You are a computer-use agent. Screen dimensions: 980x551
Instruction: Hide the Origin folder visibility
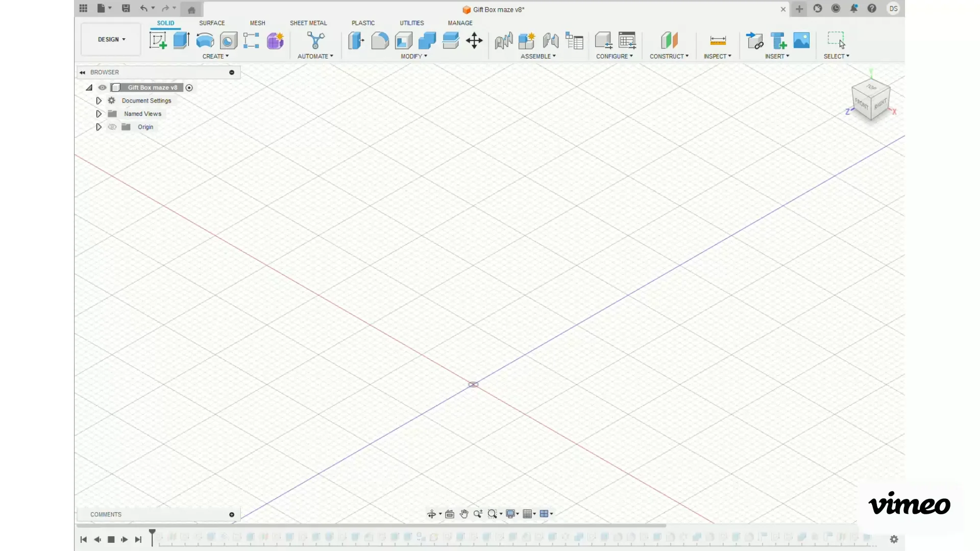tap(112, 127)
